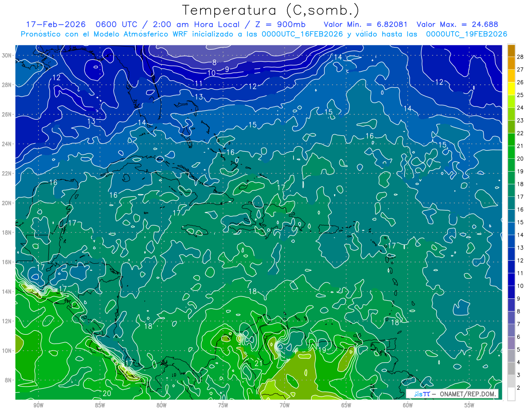Click the "28N" latitude axis label

pyautogui.click(x=7, y=85)
